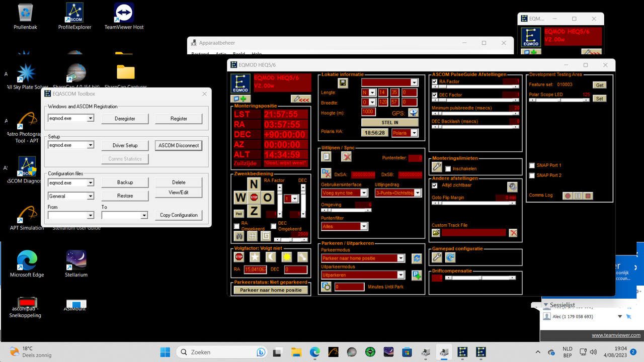The height and width of the screenshot is (362, 644).
Task: Click Set for Polar Scope LED
Action: 600,99
